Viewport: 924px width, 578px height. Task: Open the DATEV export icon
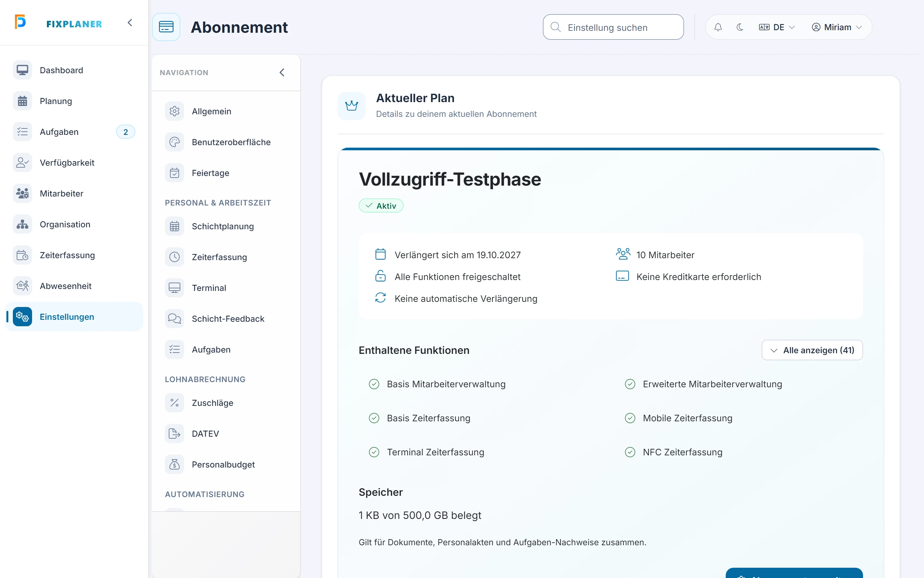click(175, 434)
